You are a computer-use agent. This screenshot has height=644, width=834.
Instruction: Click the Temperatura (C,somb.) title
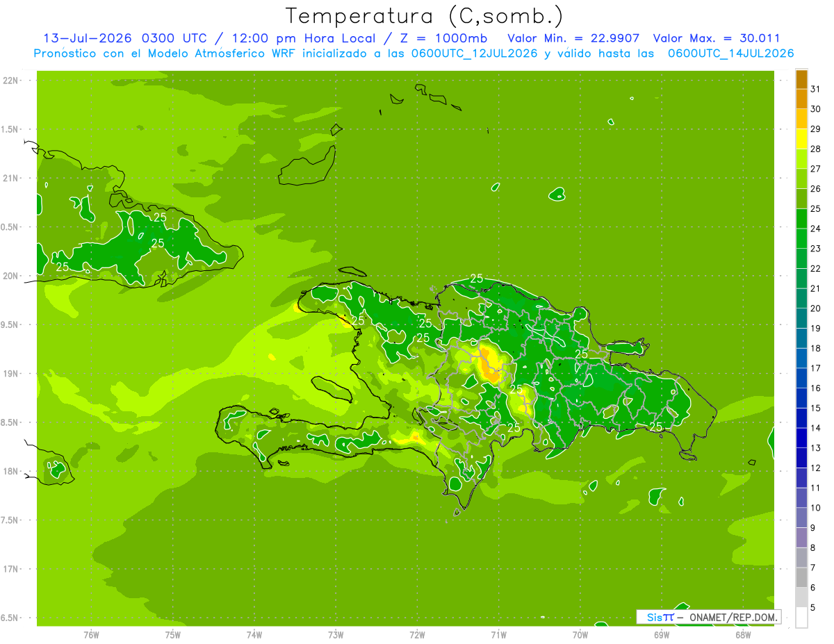[x=425, y=16]
